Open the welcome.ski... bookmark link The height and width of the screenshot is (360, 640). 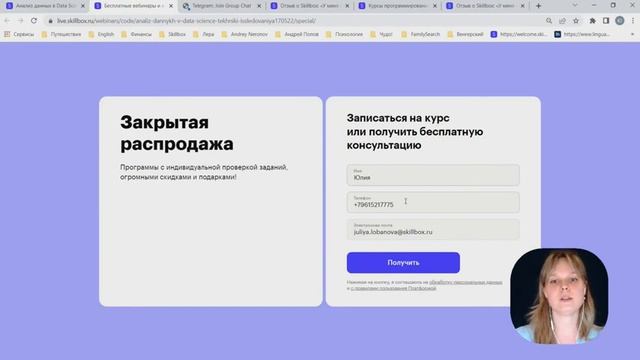point(519,34)
